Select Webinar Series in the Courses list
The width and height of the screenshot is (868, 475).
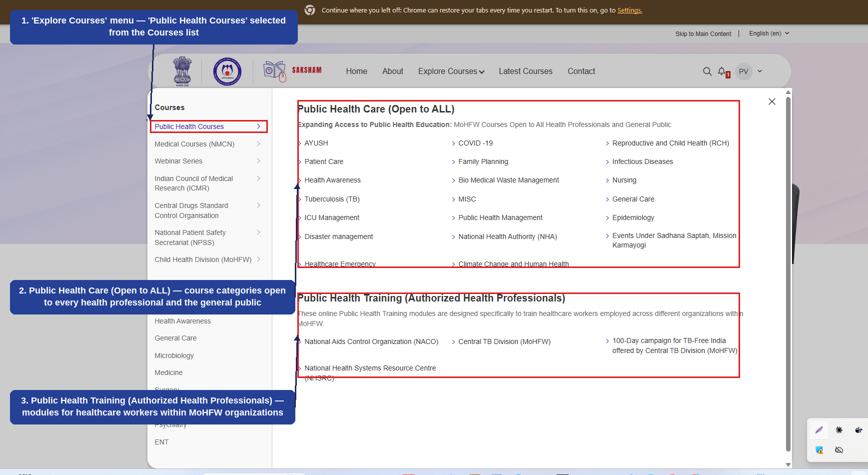click(178, 161)
